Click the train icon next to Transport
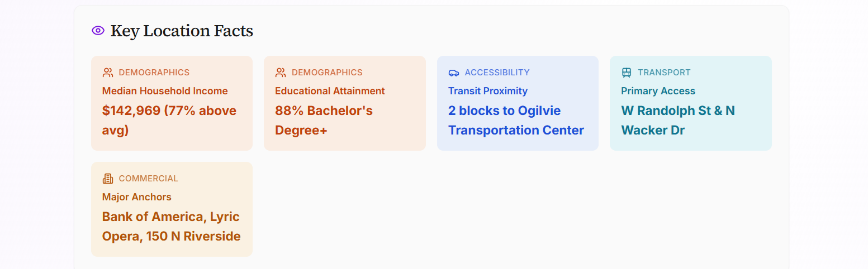 click(x=627, y=73)
